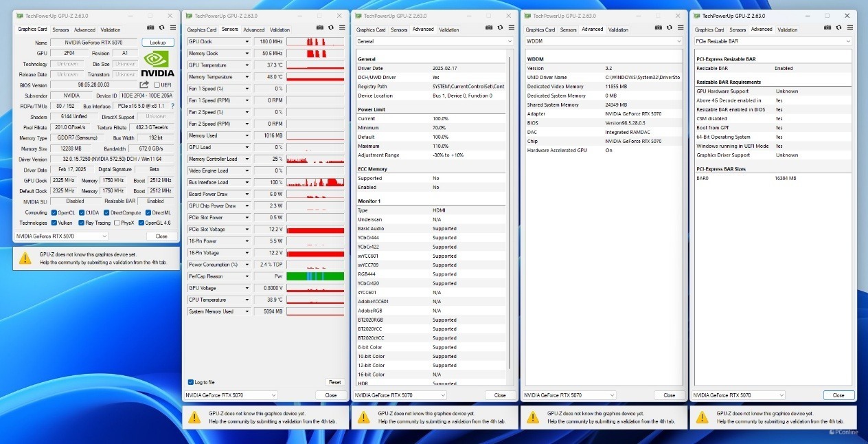868x444 pixels.
Task: Open Graphics Card tab in the WDDM window
Action: coord(540,30)
